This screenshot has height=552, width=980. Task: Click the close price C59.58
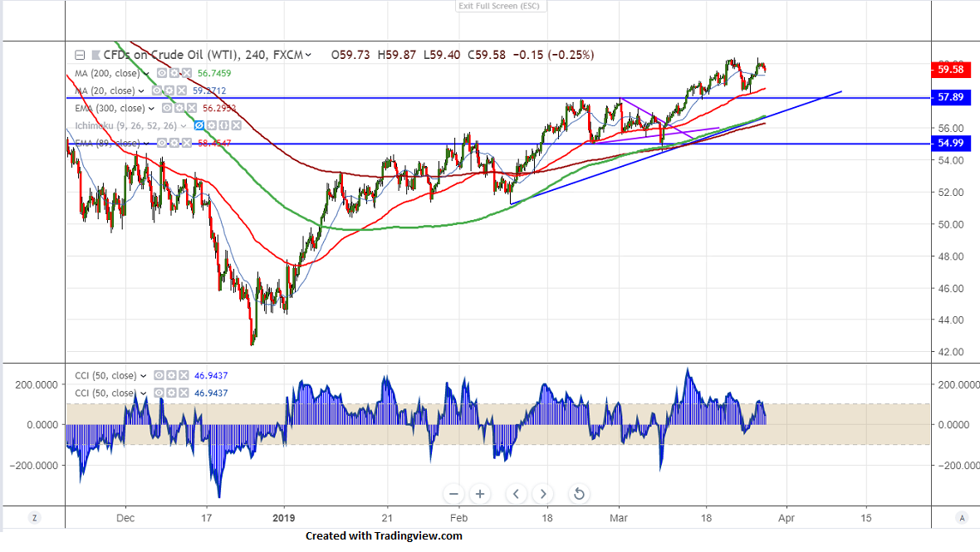coord(486,55)
